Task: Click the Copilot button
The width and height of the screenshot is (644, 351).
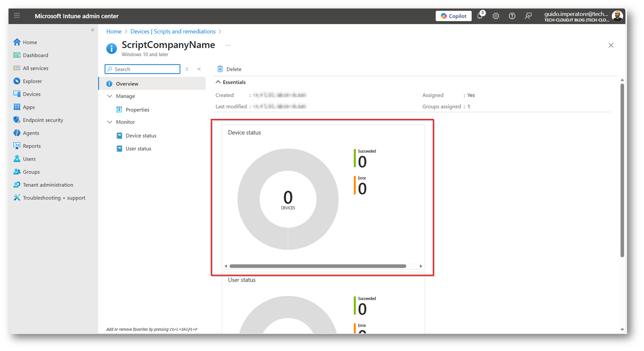Action: pyautogui.click(x=453, y=16)
